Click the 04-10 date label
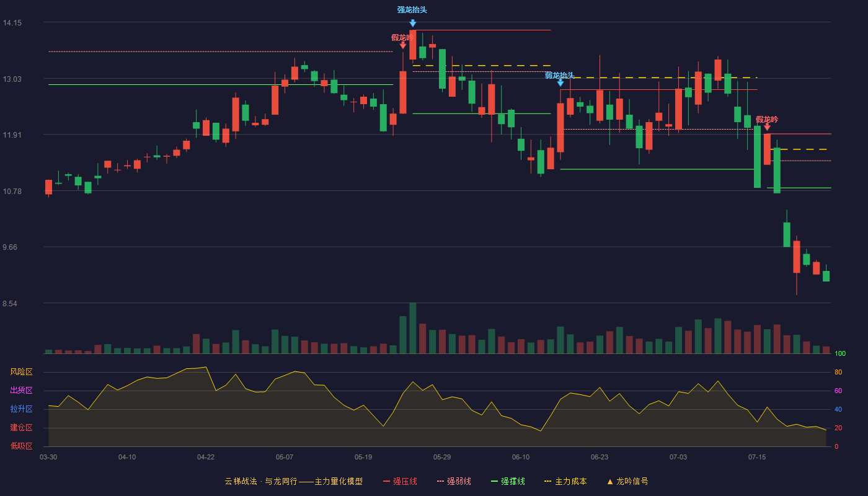 click(127, 457)
